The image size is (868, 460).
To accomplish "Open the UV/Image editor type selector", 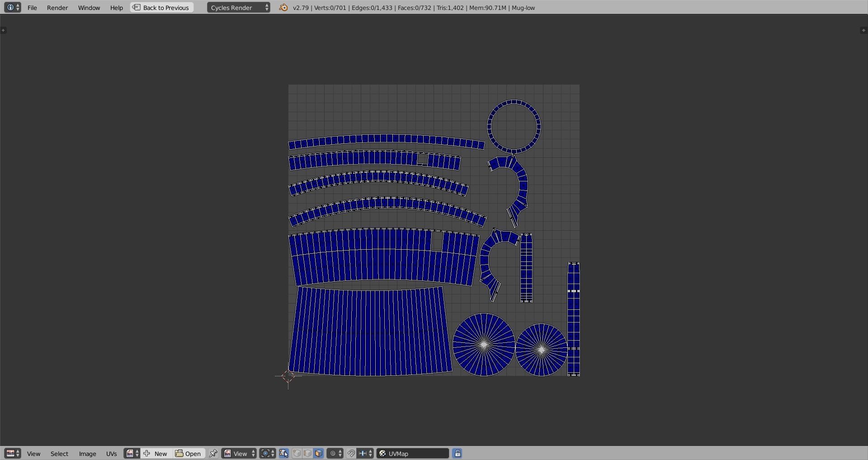I will tap(12, 454).
